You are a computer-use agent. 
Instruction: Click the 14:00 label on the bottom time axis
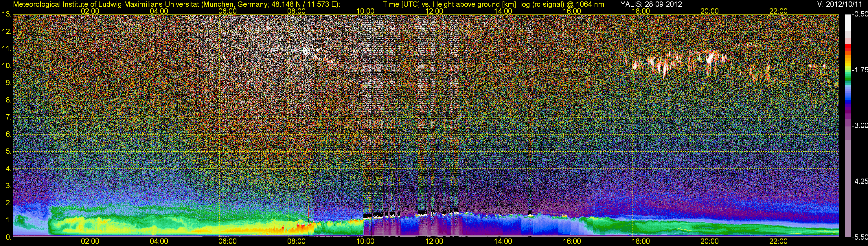point(503,242)
